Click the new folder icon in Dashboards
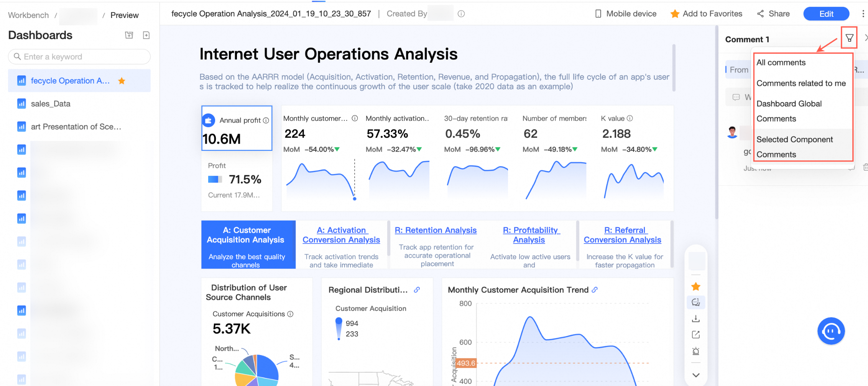868x386 pixels. tap(129, 35)
